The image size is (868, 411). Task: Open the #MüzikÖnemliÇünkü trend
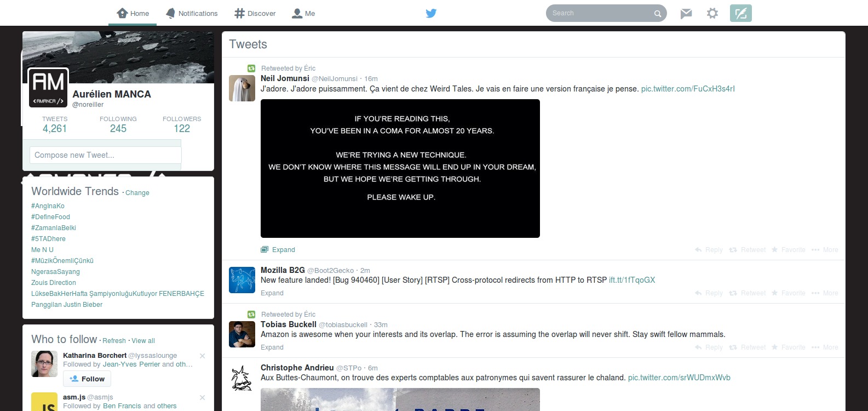click(62, 261)
